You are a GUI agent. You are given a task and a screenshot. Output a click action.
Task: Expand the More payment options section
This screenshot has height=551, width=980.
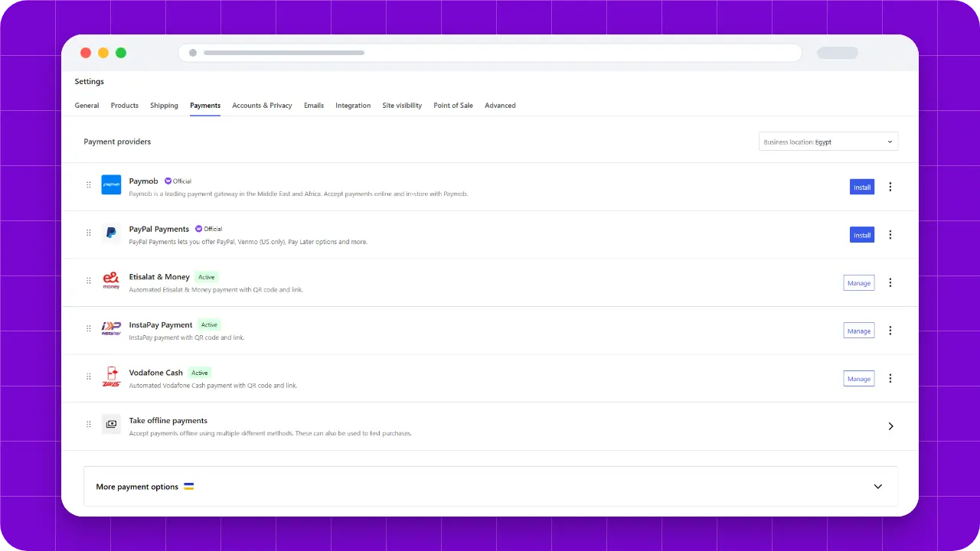point(877,487)
